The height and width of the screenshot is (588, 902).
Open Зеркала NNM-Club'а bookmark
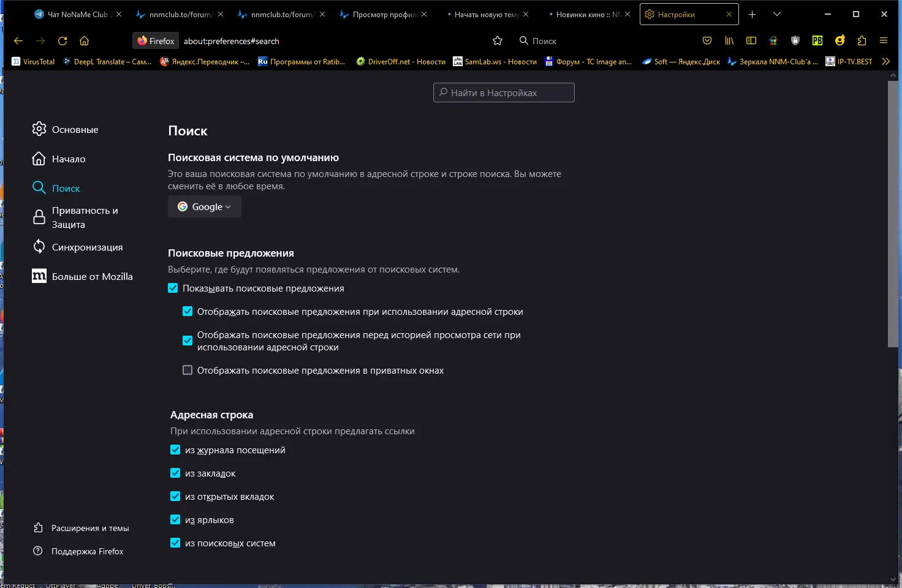click(772, 61)
